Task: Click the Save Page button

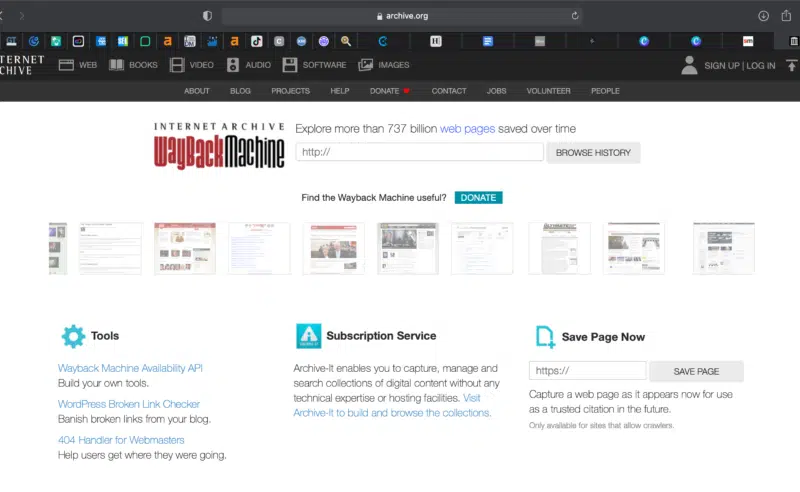Action: click(696, 372)
